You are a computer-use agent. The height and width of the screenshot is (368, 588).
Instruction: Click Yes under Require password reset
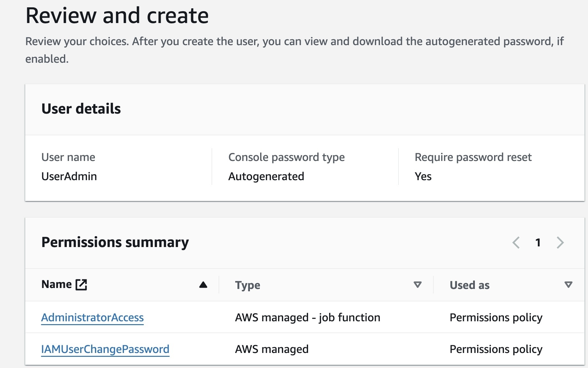[x=423, y=176]
